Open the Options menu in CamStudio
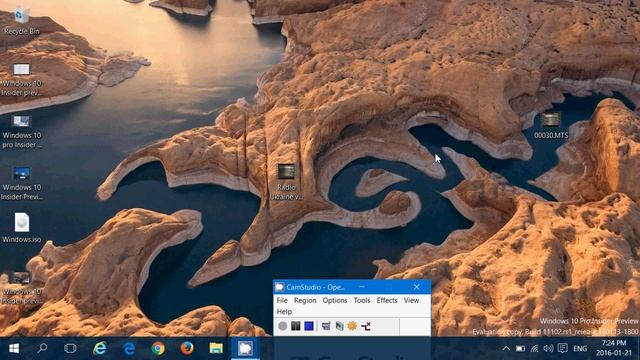640x360 pixels. tap(335, 300)
